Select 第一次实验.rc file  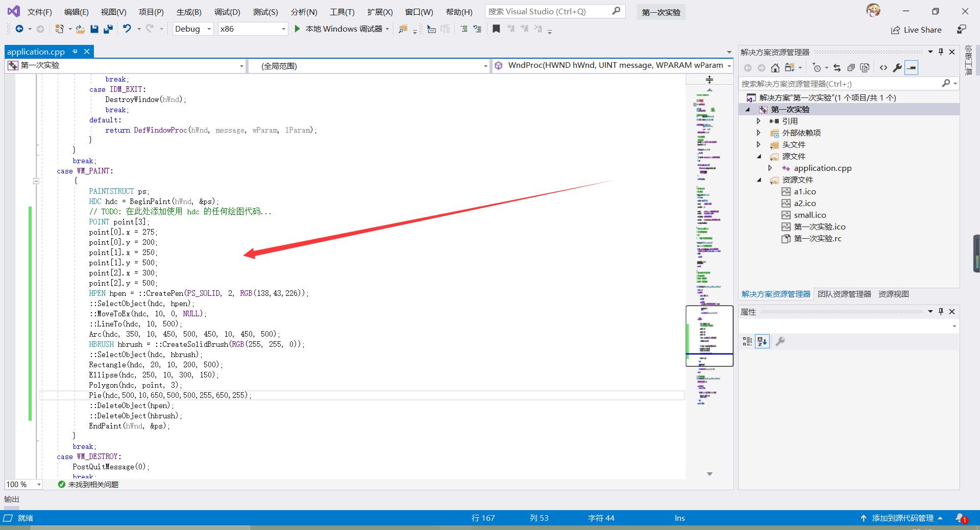[x=818, y=239]
